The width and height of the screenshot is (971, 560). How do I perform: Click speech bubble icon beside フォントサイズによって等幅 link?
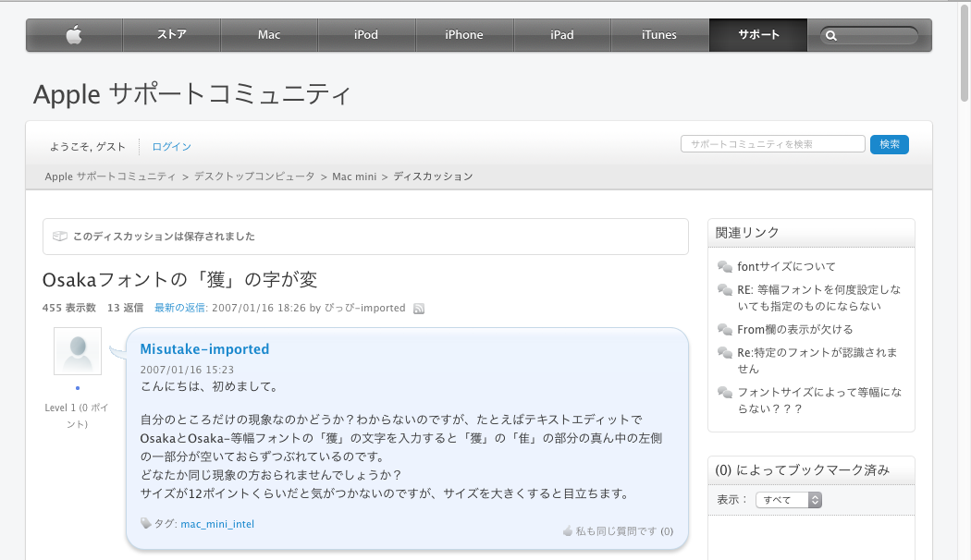point(724,393)
